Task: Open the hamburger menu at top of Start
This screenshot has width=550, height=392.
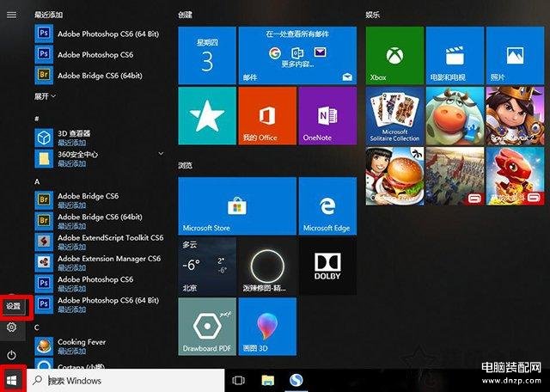Action: pos(11,15)
